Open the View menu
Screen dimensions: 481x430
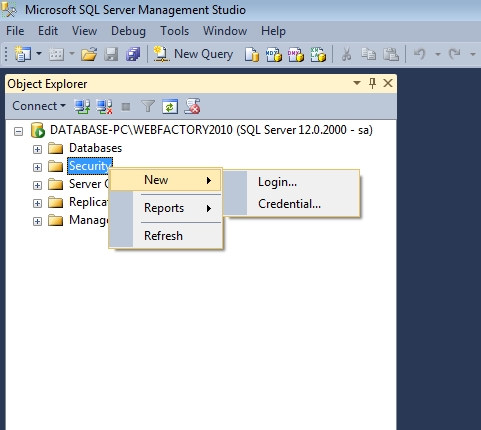(x=84, y=31)
